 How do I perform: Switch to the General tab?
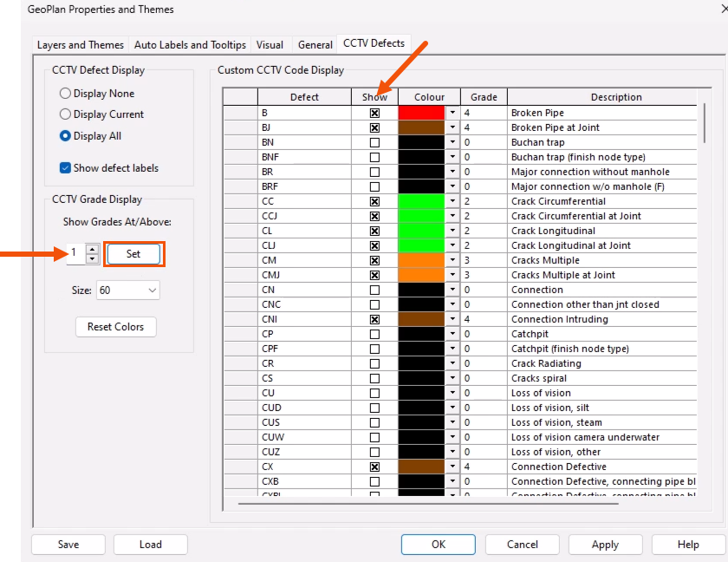pos(315,44)
